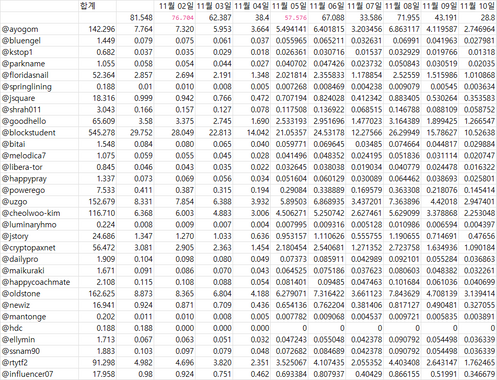The image size is (497, 380).
Task: Click the @ayogom row label
Action: pos(20,29)
